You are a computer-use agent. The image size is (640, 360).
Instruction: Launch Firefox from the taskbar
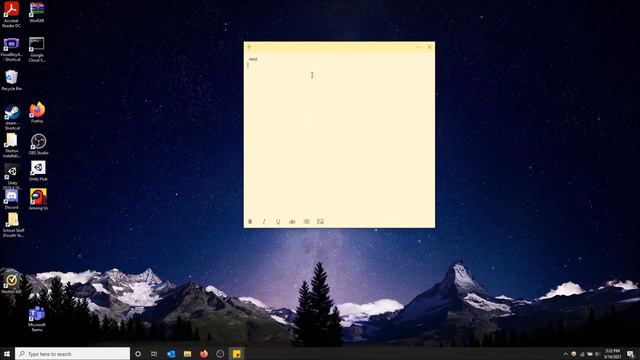pyautogui.click(x=204, y=354)
